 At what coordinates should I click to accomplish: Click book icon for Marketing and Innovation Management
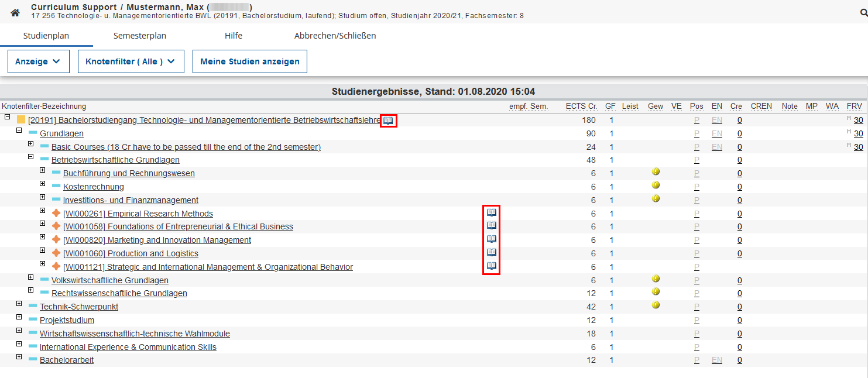pos(492,239)
